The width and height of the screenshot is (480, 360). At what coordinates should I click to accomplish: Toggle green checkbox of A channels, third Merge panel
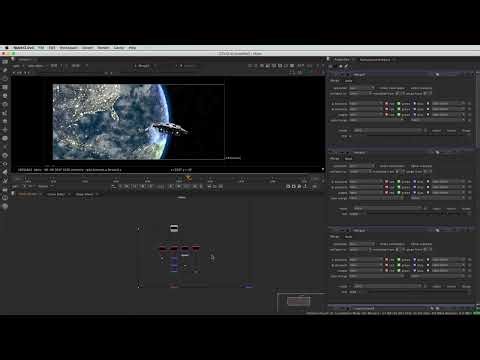[x=398, y=260]
